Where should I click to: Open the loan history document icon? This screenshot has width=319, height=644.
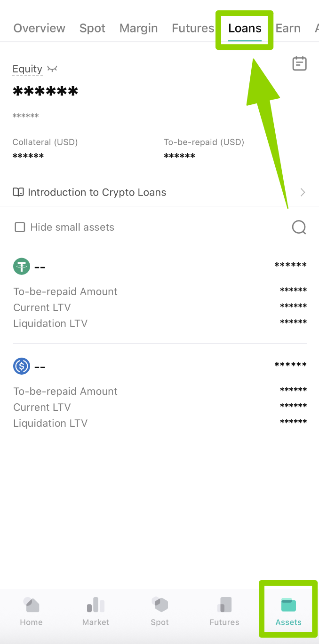coord(299,63)
